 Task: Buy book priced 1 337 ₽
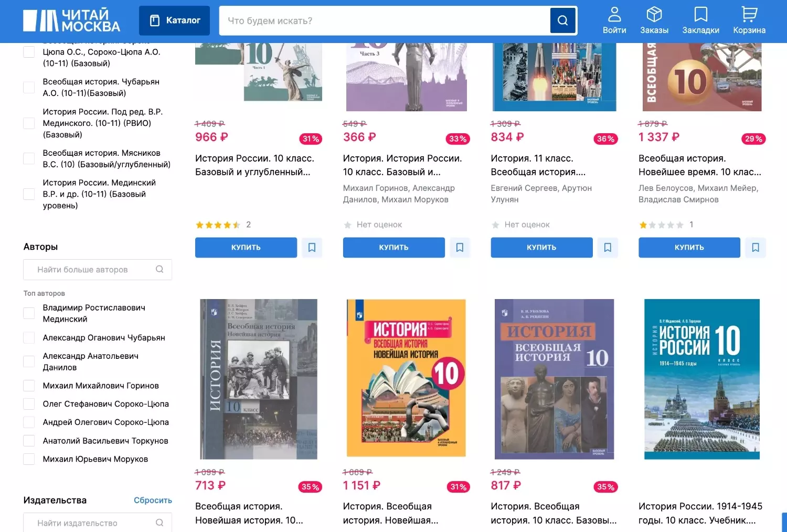click(689, 248)
